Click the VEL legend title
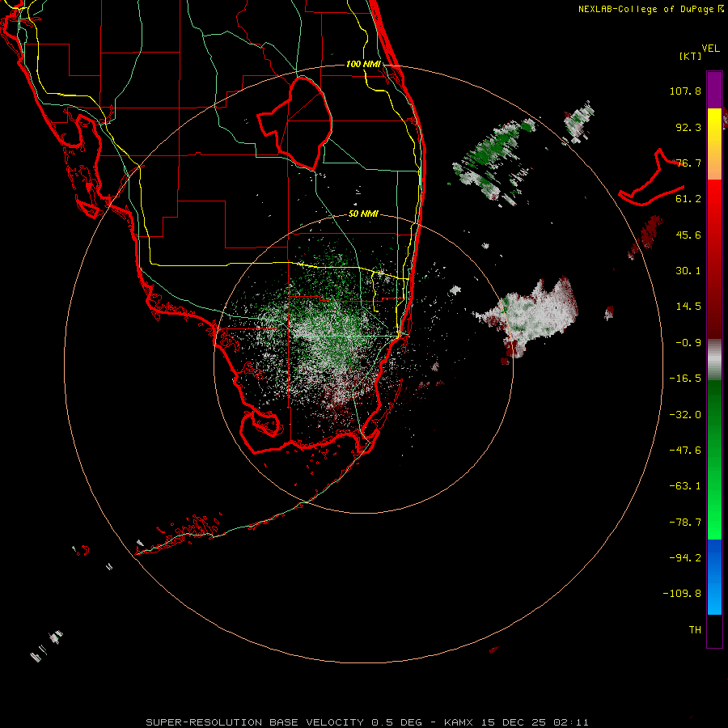The height and width of the screenshot is (728, 728). pos(710,49)
